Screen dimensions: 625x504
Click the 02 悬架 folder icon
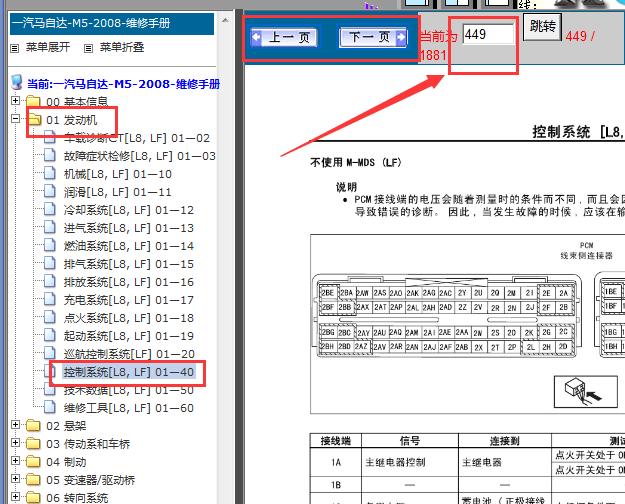(x=33, y=425)
